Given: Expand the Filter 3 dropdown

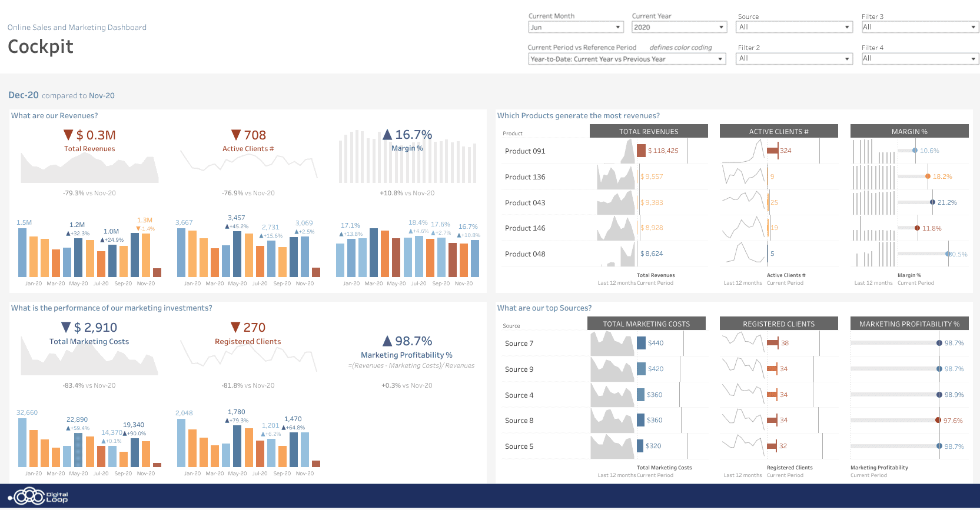Looking at the screenshot, I should tap(920, 27).
